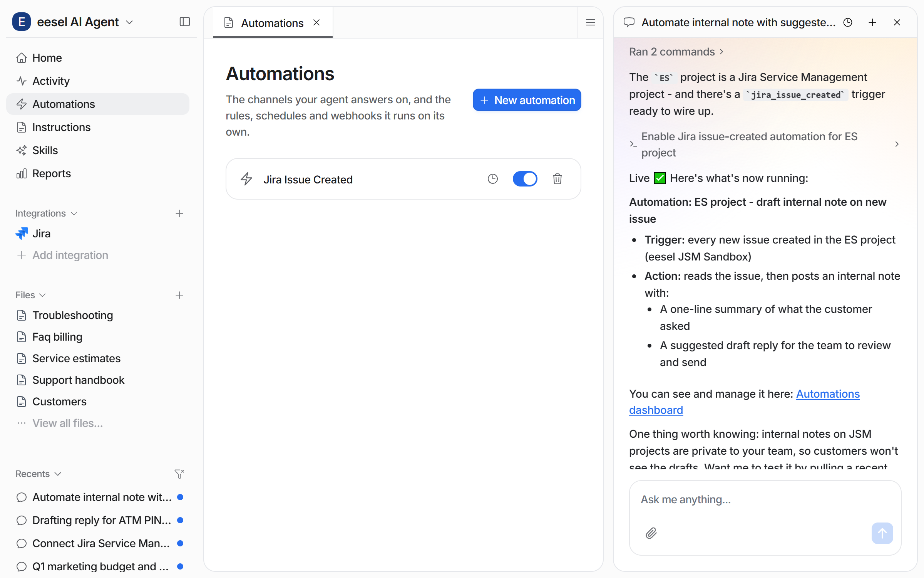The height and width of the screenshot is (578, 924).
Task: Add a new file with plus icon
Action: (x=179, y=295)
